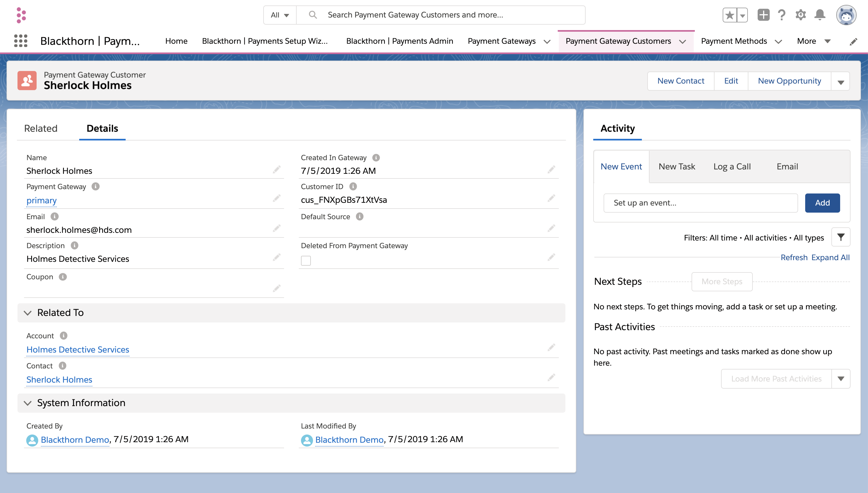The height and width of the screenshot is (493, 868).
Task: Open the search scope All dropdown
Action: [280, 15]
